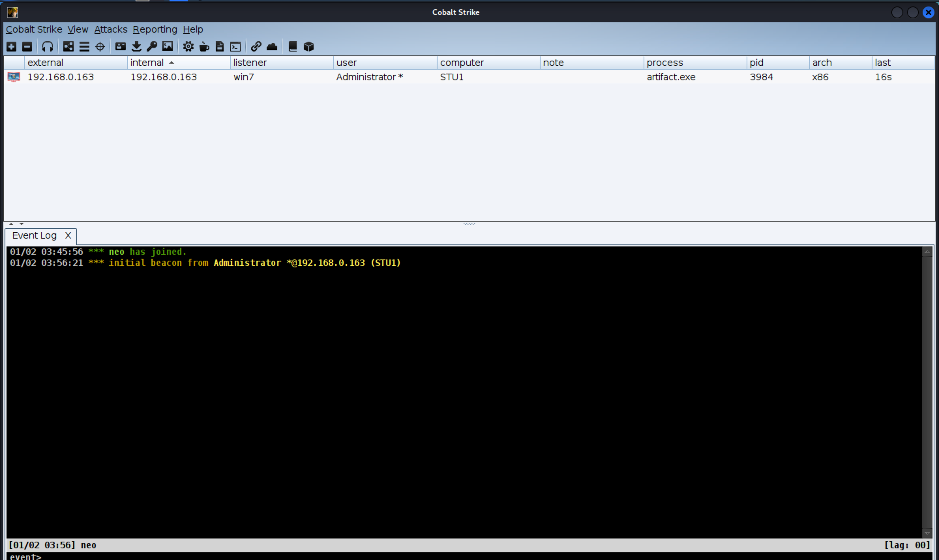939x560 pixels.
Task: Sort by the internal column header
Action: coord(179,63)
